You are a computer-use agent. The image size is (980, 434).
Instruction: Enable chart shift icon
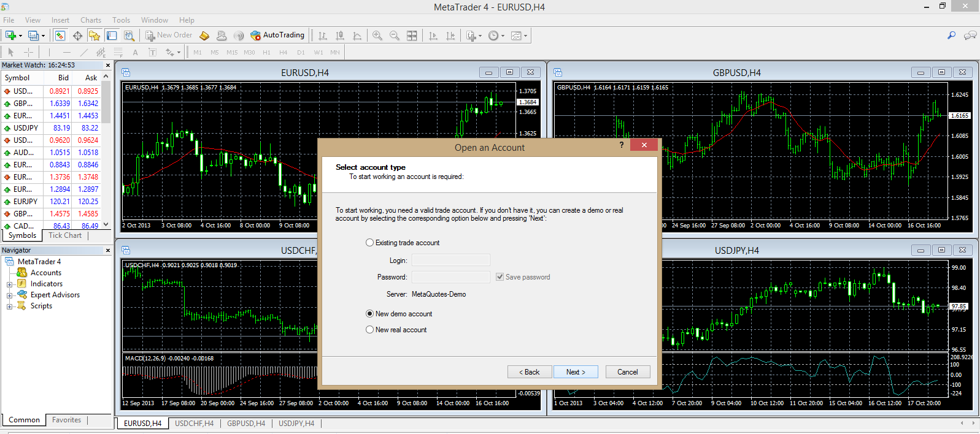[x=450, y=36]
